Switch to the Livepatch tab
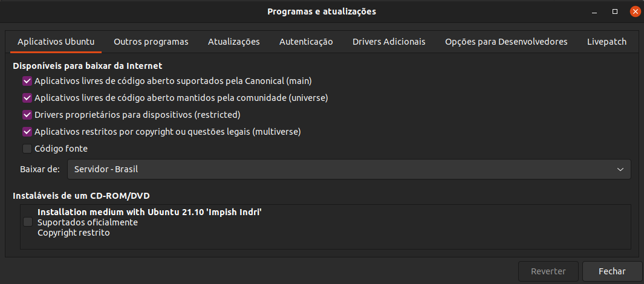The image size is (644, 284). click(607, 42)
